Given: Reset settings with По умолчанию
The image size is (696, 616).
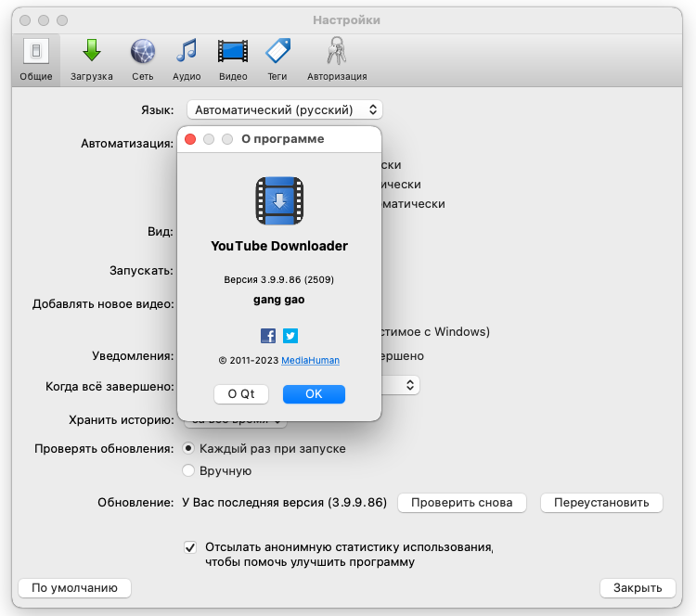Looking at the screenshot, I should tap(74, 588).
